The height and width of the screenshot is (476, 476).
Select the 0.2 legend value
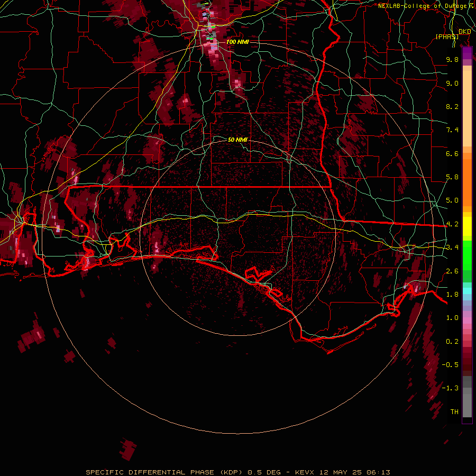tap(452, 342)
